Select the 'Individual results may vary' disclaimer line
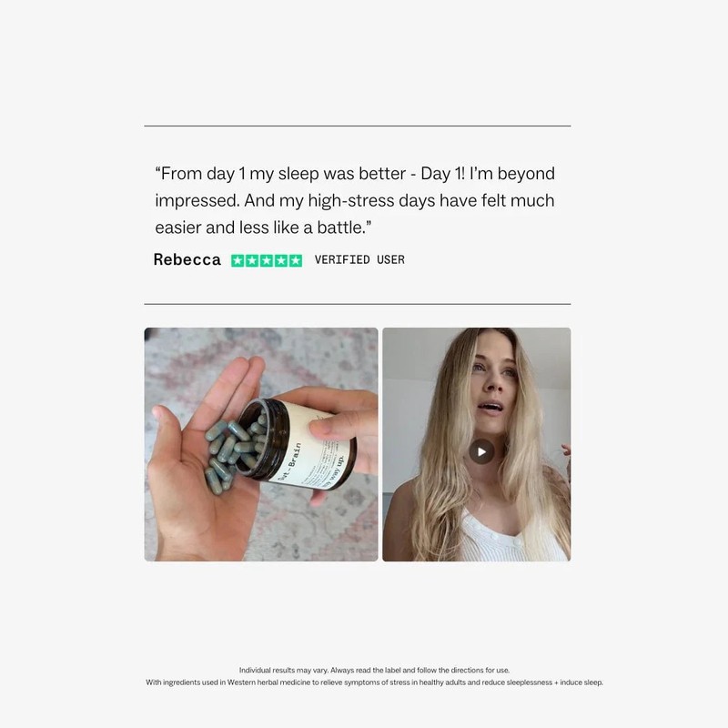This screenshot has height=728, width=728. [374, 670]
